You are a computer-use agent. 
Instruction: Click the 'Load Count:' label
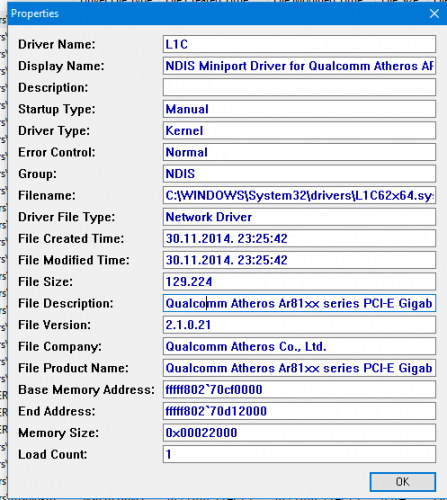[53, 454]
